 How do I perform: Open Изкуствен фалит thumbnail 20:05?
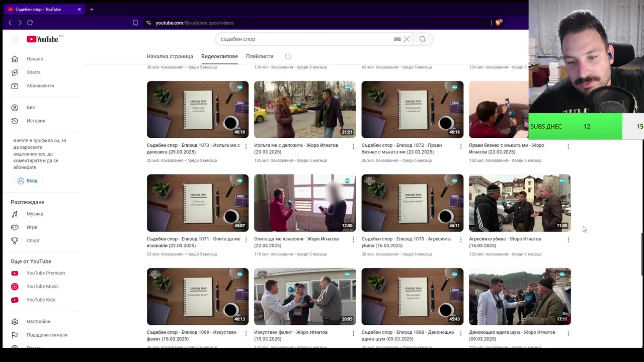coord(305,297)
